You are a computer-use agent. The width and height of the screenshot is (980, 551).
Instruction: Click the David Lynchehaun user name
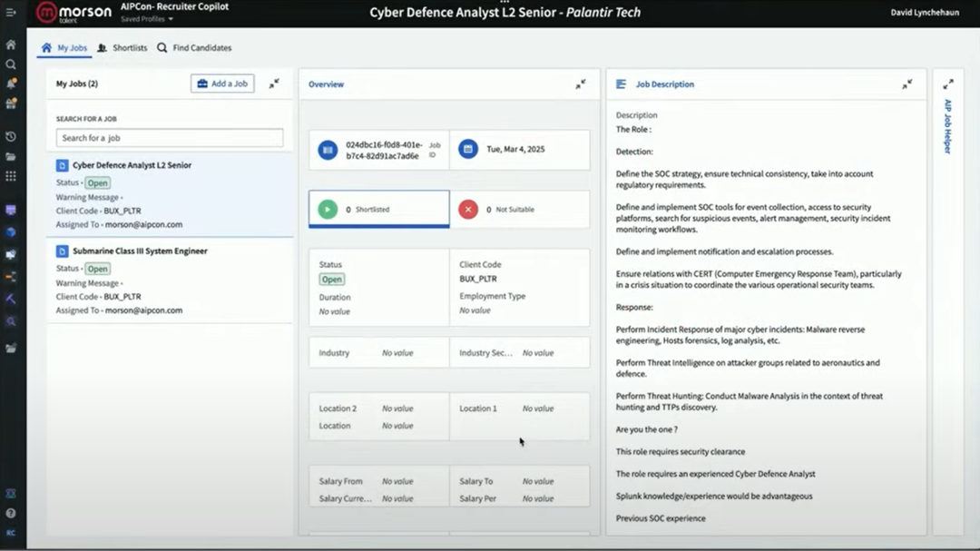[925, 13]
